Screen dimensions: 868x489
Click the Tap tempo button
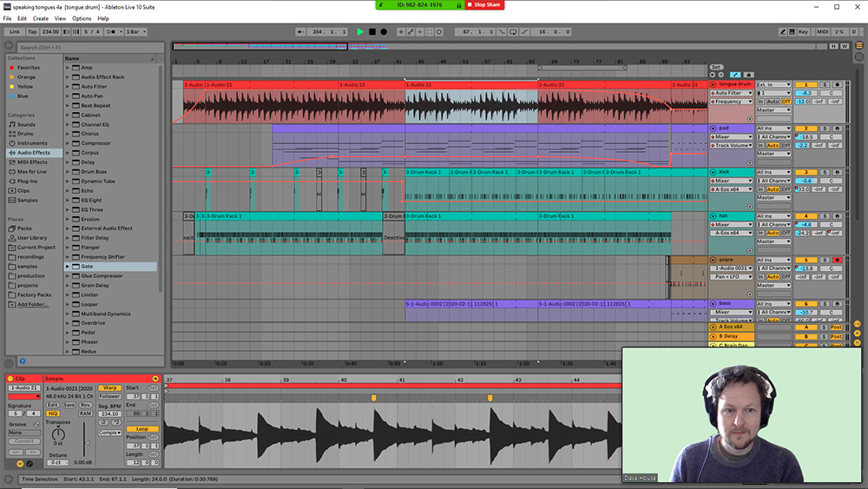click(x=32, y=31)
